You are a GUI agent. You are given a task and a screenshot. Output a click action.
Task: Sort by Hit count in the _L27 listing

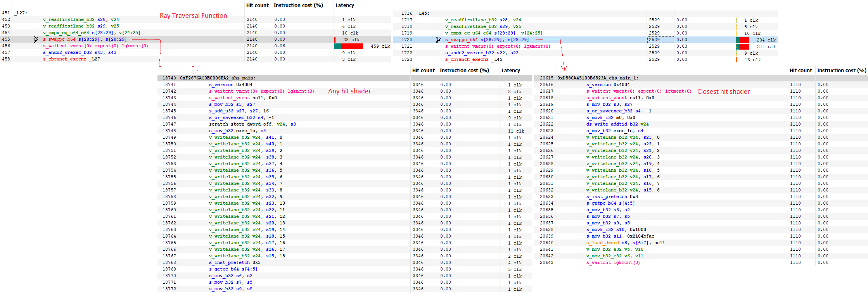click(x=257, y=5)
